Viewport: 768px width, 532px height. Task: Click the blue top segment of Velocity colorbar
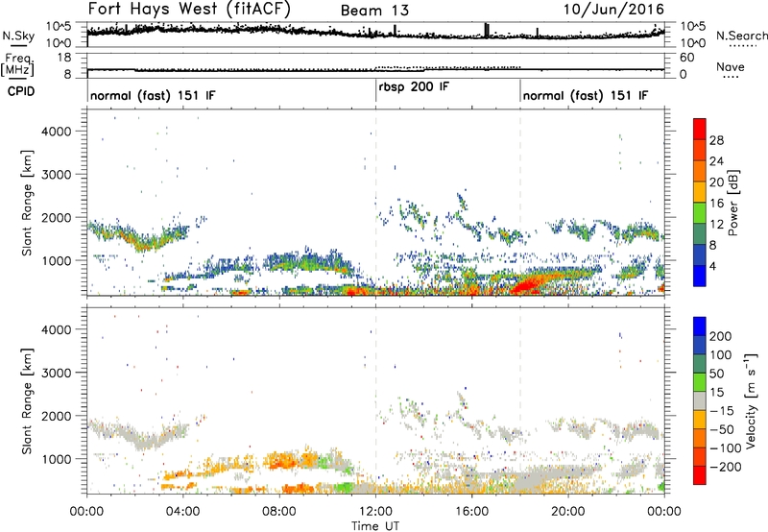(700, 326)
